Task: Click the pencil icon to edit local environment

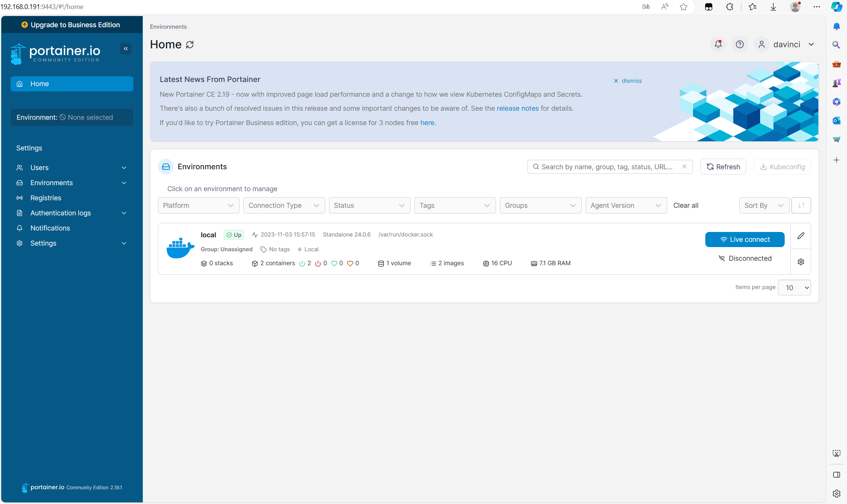Action: coord(801,236)
